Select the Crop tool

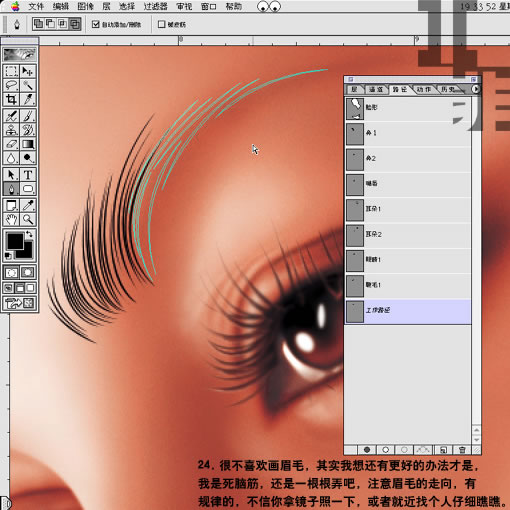(x=11, y=99)
